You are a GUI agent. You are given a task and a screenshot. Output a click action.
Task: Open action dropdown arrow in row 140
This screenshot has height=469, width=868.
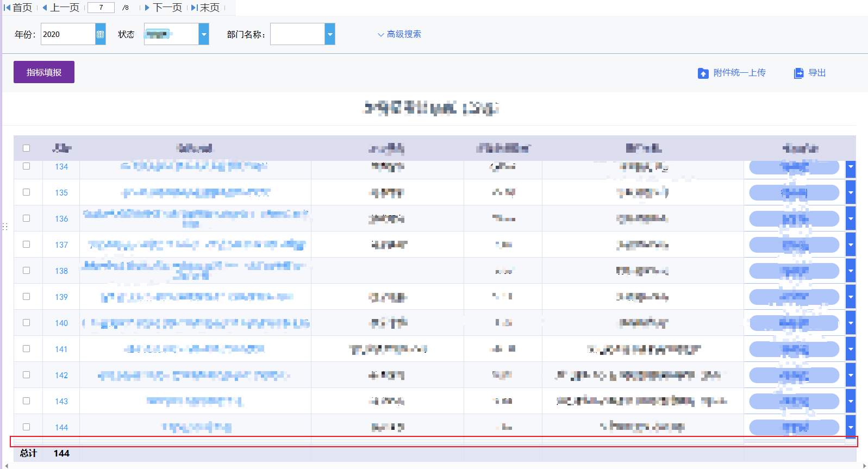click(851, 323)
